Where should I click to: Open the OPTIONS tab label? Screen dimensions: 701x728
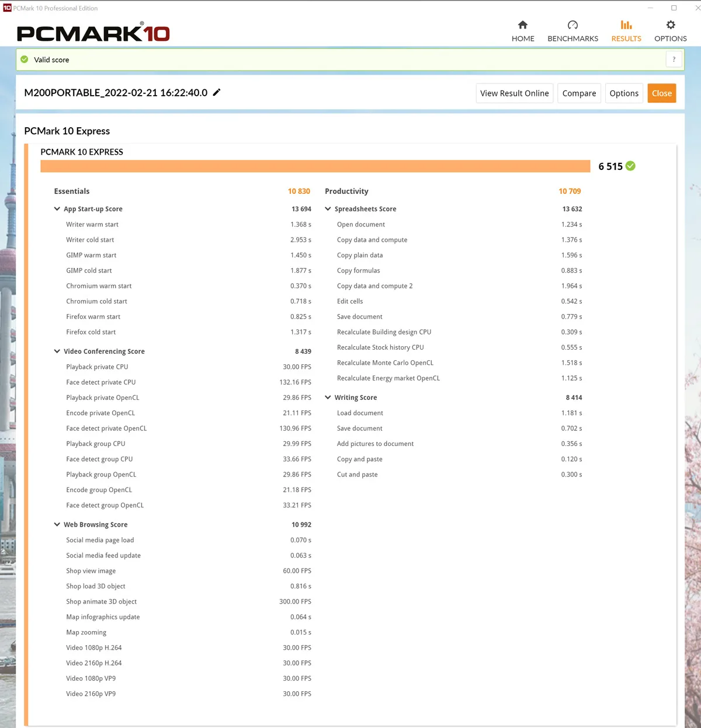[x=671, y=39]
